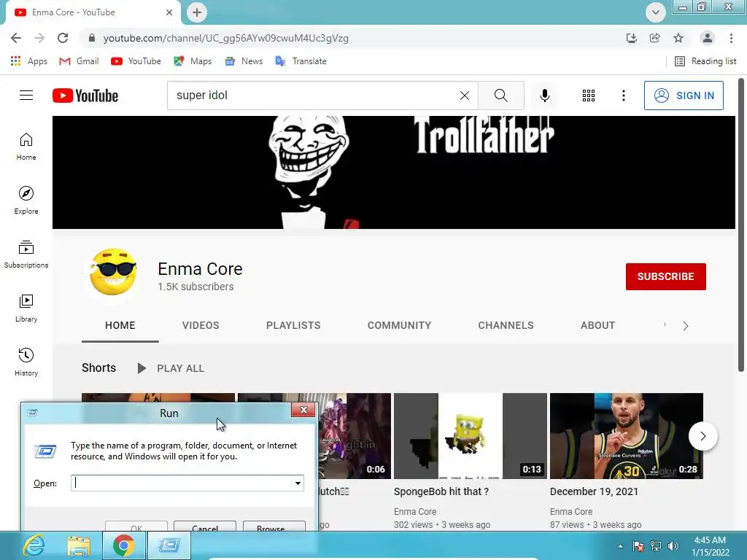This screenshot has height=560, width=747.
Task: Switch to the PLAYLISTS tab
Action: 293,325
